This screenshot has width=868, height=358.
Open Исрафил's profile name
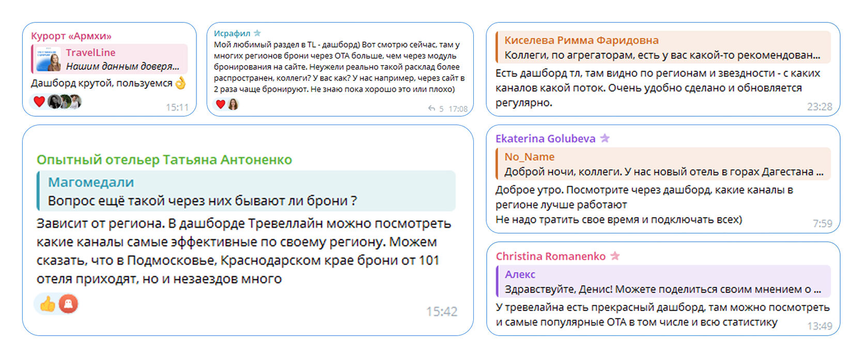pyautogui.click(x=232, y=33)
